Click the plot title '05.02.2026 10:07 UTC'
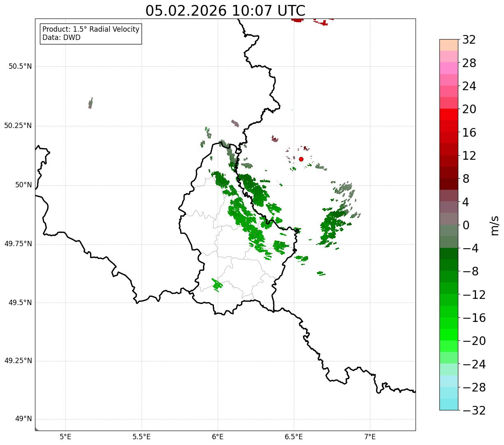 click(x=225, y=11)
